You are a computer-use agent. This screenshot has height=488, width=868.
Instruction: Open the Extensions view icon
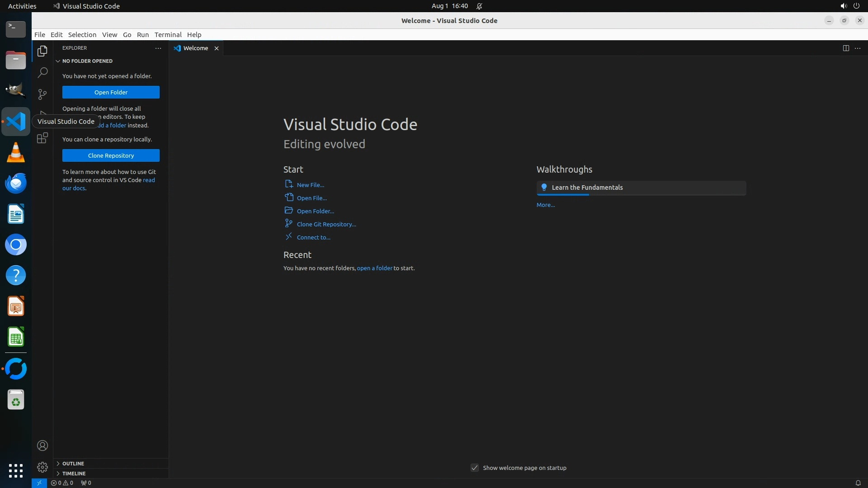click(x=42, y=138)
